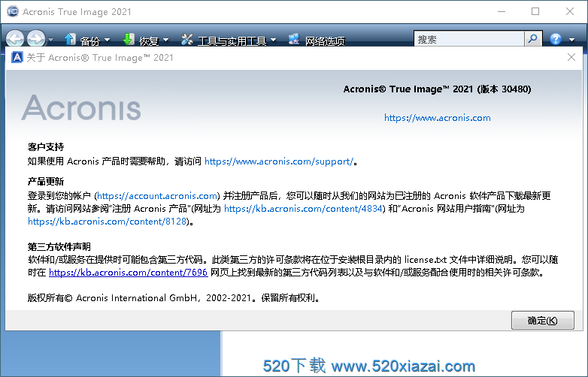Maximize the Acronis True Image 2021 window
Image resolution: width=588 pixels, height=377 pixels.
click(535, 11)
